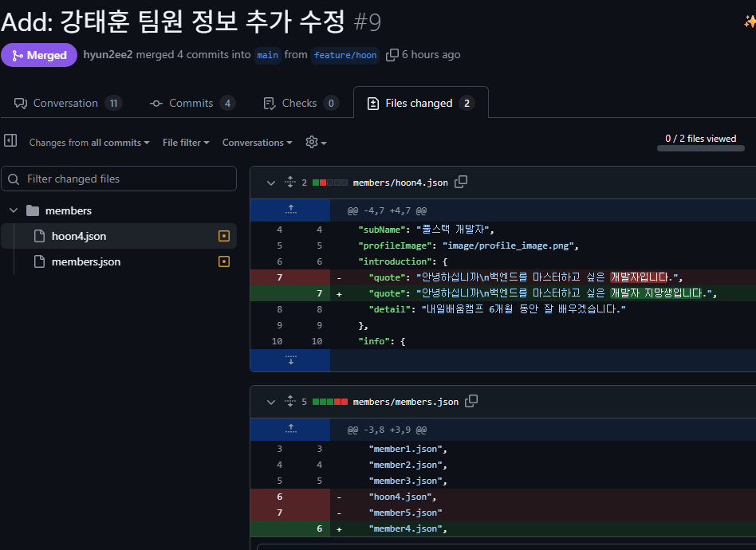Open the Conversations dropdown
Image resolution: width=756 pixels, height=550 pixels.
(257, 143)
